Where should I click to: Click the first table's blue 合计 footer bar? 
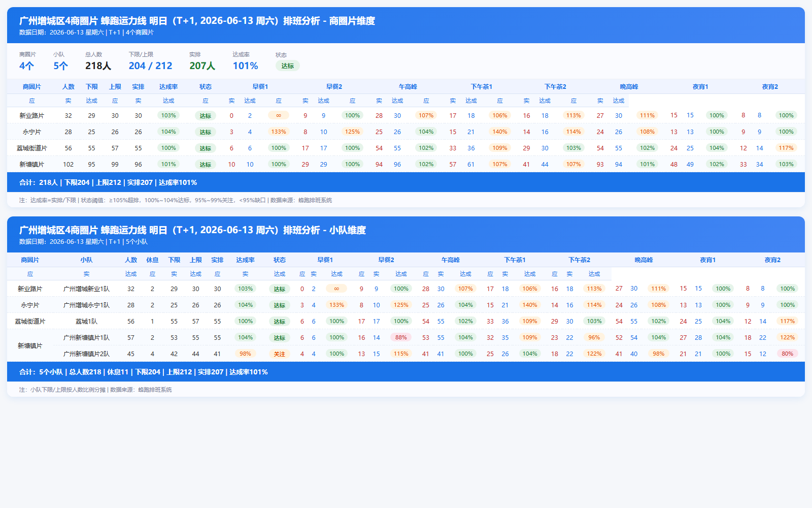point(406,182)
